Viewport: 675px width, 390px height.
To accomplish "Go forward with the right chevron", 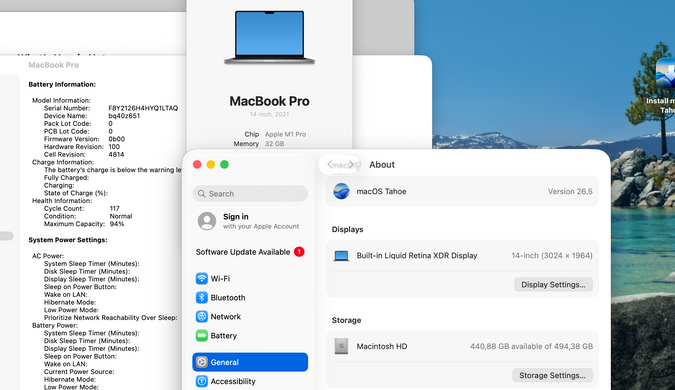I will (351, 164).
